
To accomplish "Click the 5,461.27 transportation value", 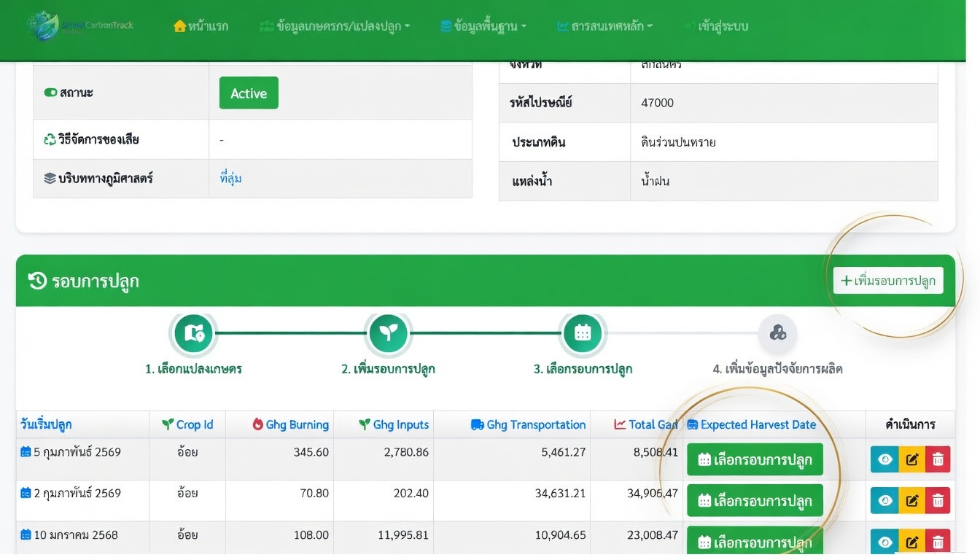I will (x=564, y=452).
